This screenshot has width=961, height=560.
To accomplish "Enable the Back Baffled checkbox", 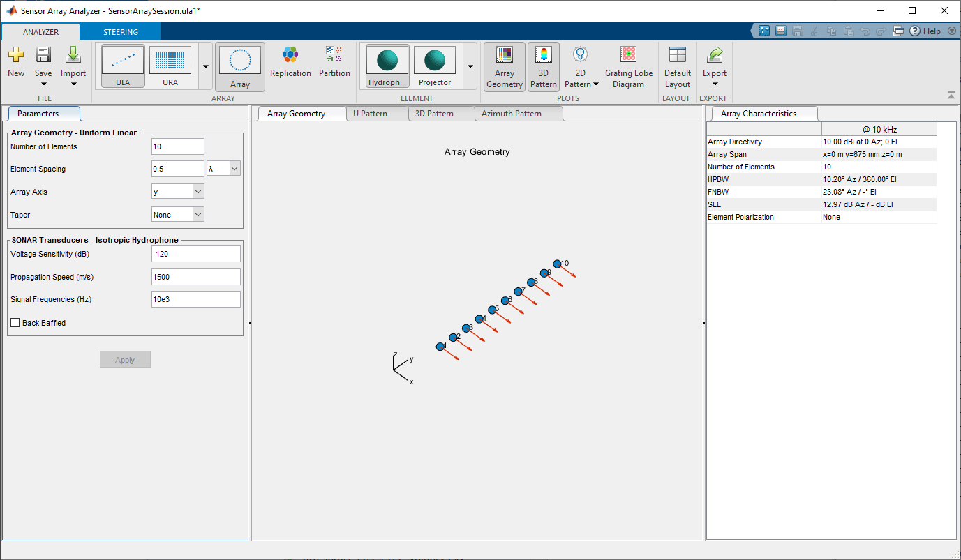I will [x=15, y=323].
